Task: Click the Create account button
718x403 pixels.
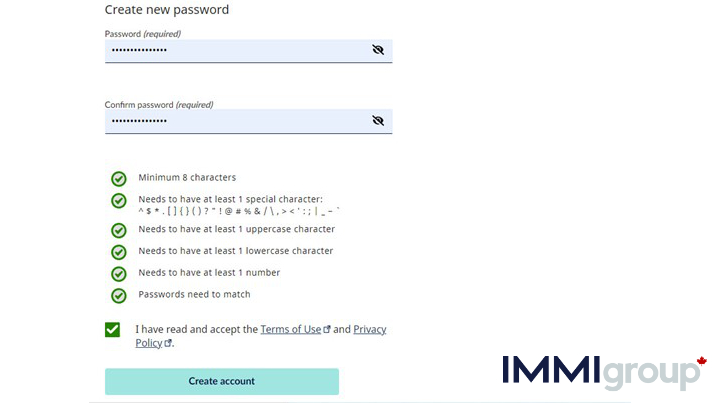Action: point(222,381)
